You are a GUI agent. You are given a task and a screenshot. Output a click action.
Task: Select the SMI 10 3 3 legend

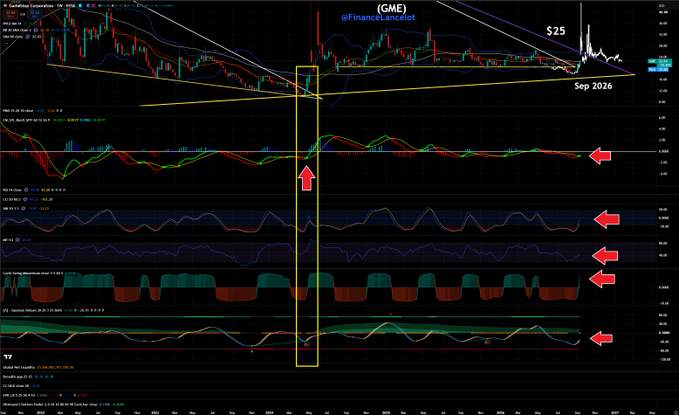(x=11, y=208)
